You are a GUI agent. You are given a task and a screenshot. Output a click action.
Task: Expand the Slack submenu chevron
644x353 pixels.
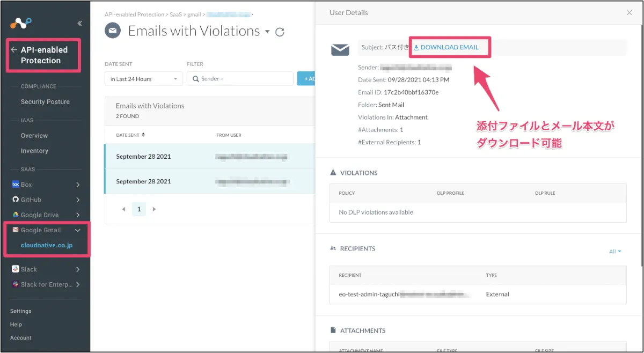click(x=78, y=269)
